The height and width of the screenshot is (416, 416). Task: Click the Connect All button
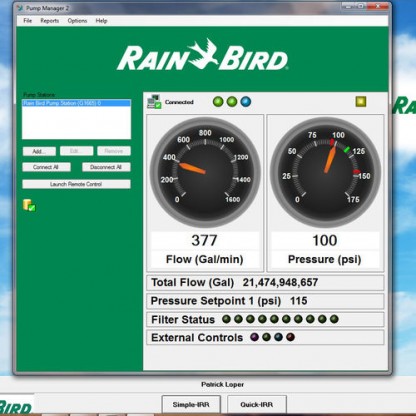[46, 167]
